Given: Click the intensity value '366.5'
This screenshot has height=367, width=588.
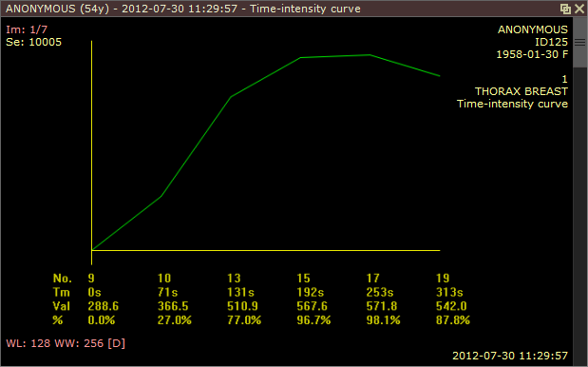Looking at the screenshot, I should click(x=173, y=306).
